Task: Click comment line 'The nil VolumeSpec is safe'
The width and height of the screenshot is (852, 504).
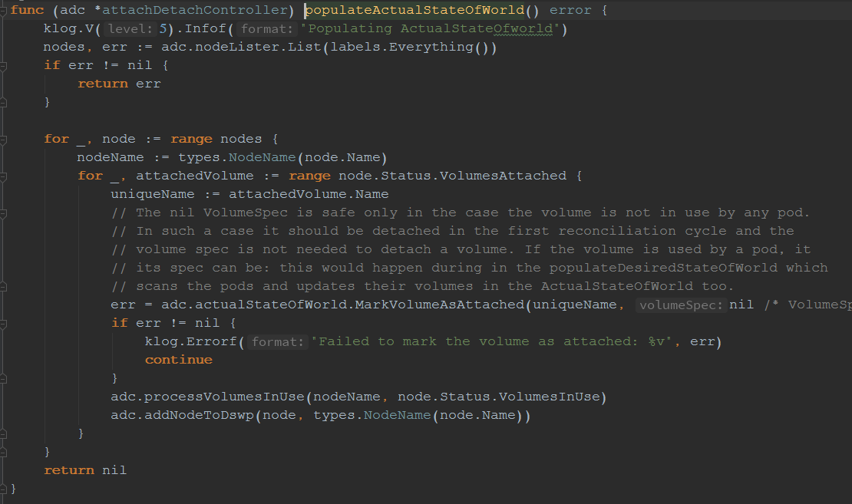Action: 461,213
